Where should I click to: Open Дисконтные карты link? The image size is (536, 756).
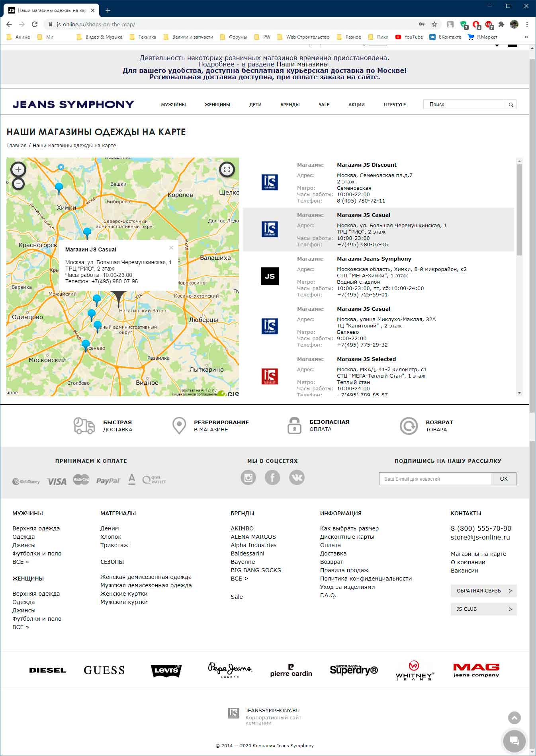pyautogui.click(x=347, y=537)
